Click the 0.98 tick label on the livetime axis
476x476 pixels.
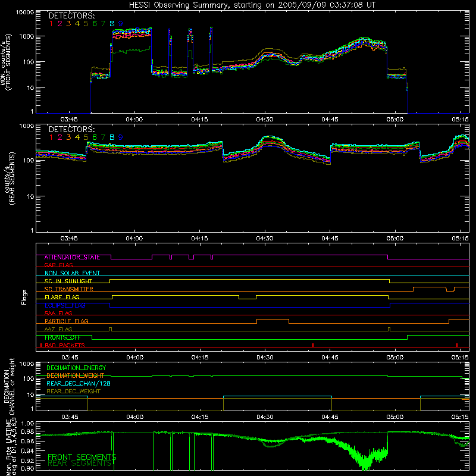click(x=27, y=432)
